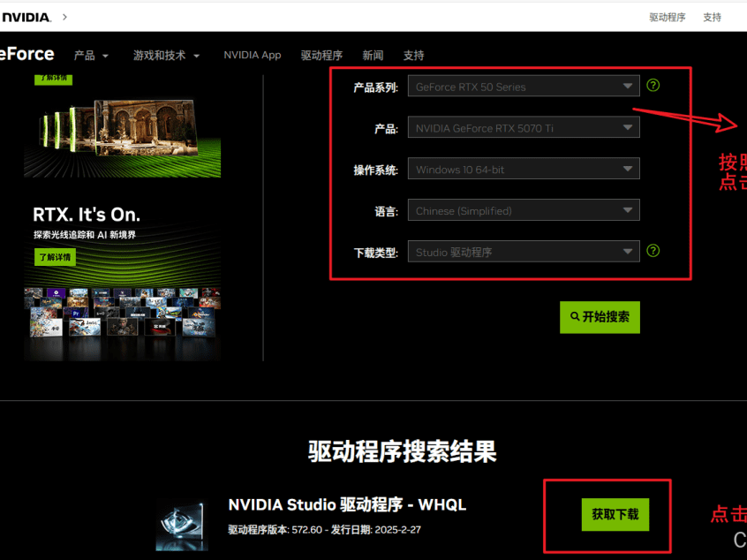Click the NVIDIA logo in header
This screenshot has height=560, width=747.
tap(26, 17)
